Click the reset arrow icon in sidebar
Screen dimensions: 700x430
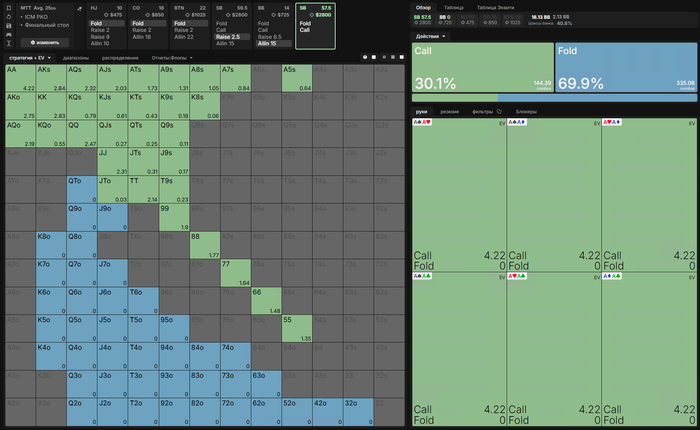[8, 17]
